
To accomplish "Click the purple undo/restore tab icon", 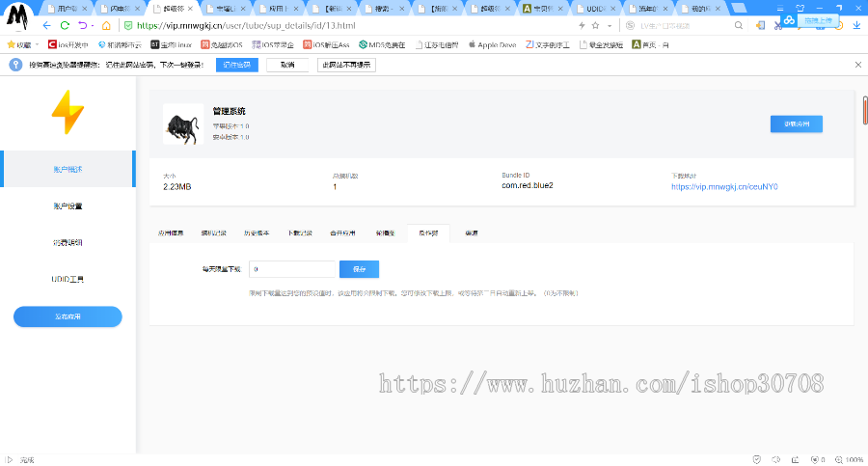I will coord(83,25).
